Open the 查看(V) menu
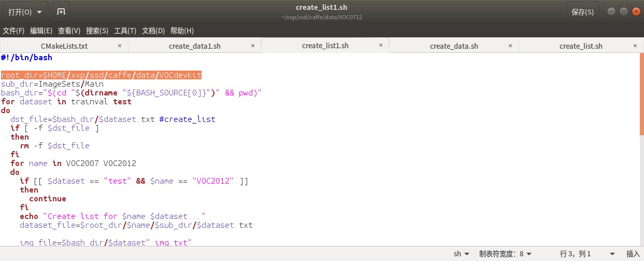 (x=69, y=31)
